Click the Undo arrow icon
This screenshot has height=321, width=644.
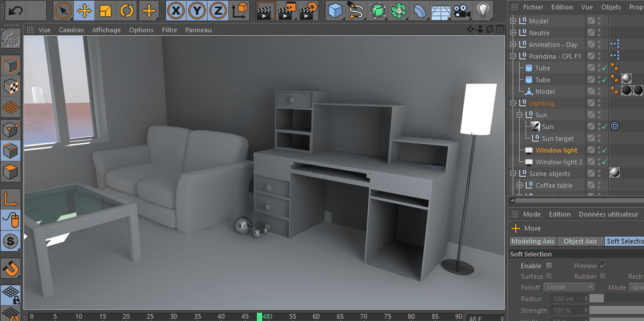(x=16, y=11)
